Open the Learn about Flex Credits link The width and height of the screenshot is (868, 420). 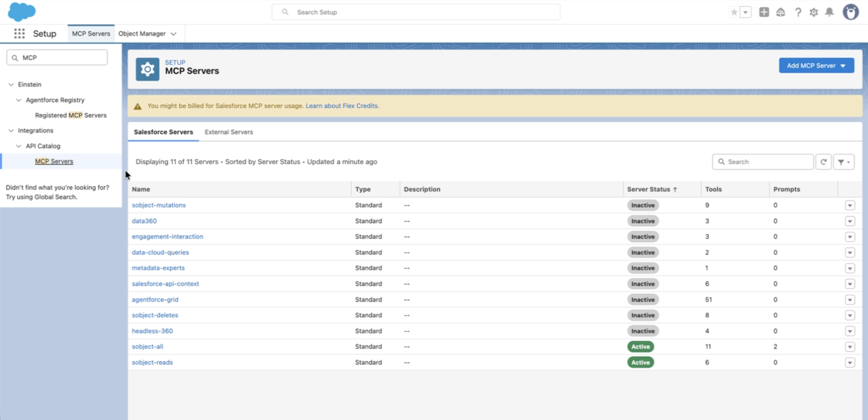(342, 106)
